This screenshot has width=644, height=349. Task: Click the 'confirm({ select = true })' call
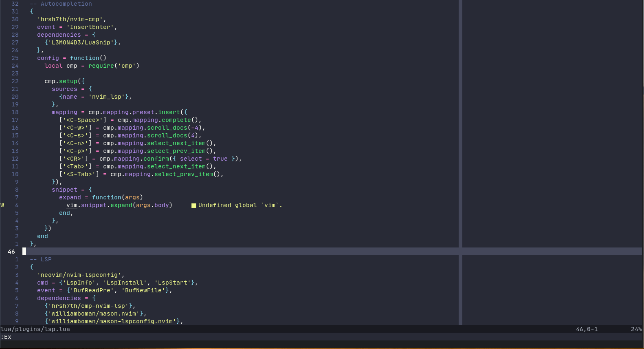pos(191,159)
